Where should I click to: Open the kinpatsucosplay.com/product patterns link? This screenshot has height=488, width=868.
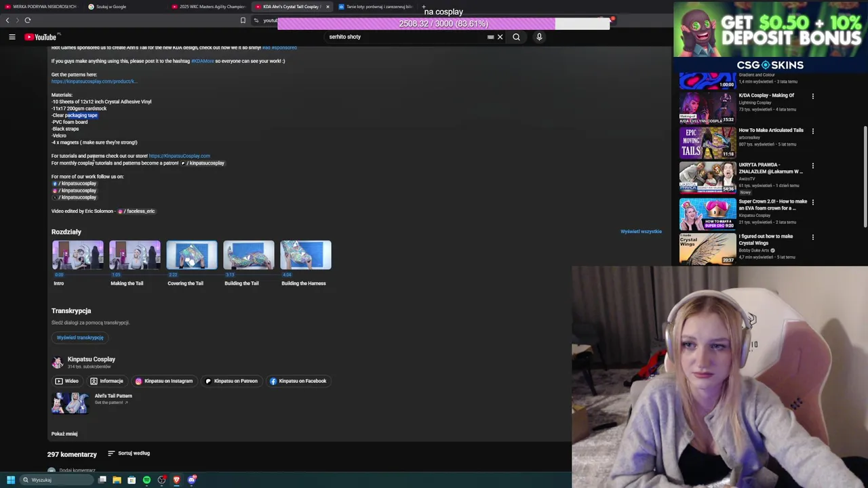(94, 81)
